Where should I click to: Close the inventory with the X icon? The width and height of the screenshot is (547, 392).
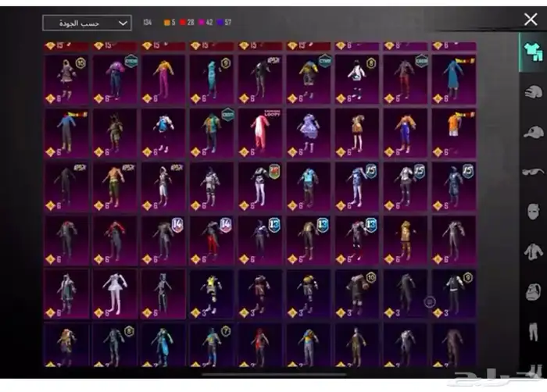[531, 20]
